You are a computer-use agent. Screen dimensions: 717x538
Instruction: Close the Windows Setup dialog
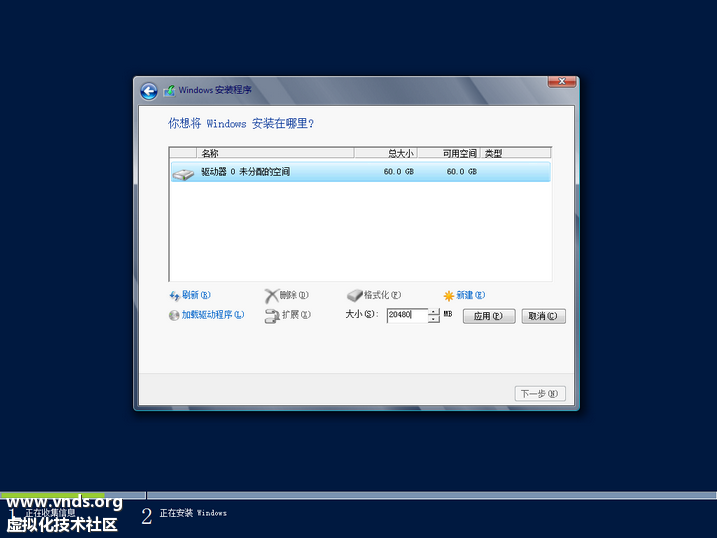point(562,81)
